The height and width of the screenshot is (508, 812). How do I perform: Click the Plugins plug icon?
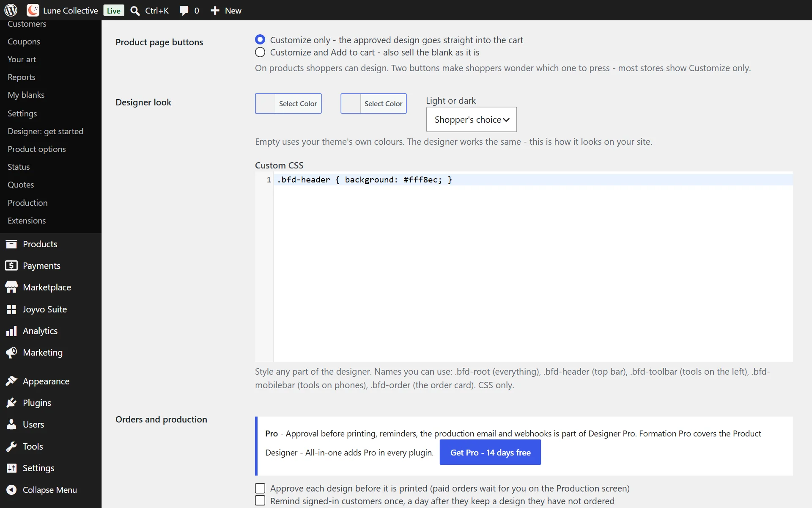tap(11, 403)
